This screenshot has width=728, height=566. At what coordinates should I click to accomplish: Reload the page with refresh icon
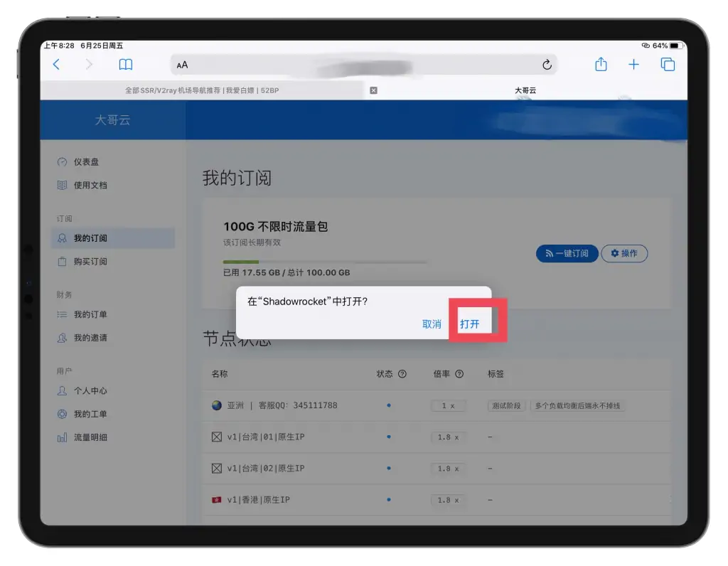547,65
